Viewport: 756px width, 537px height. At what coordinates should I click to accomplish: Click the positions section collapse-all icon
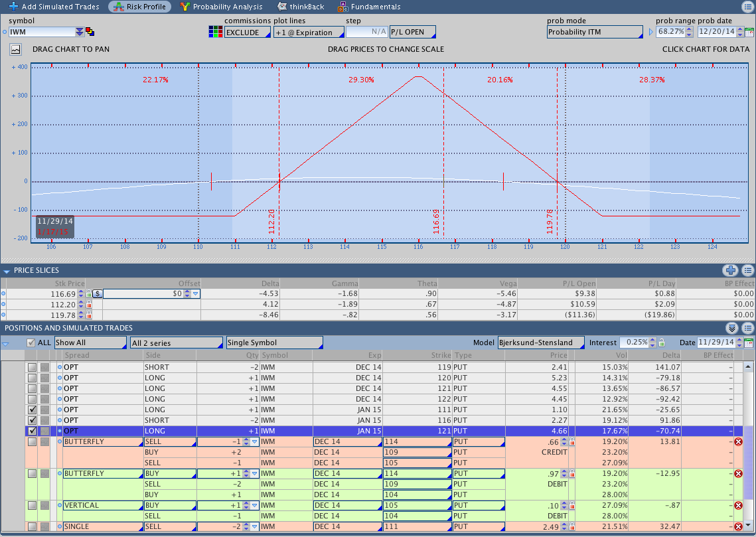tap(732, 328)
